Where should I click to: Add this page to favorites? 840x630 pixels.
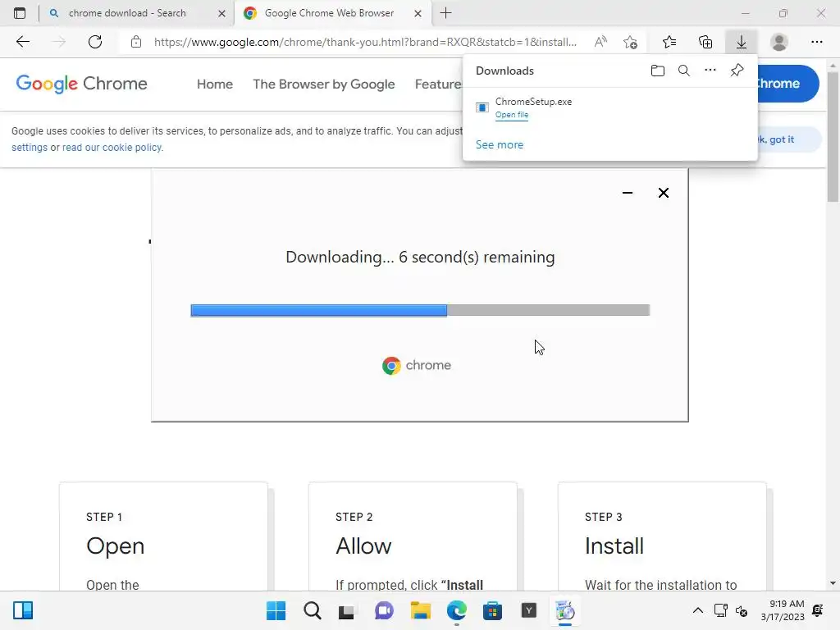coord(631,42)
